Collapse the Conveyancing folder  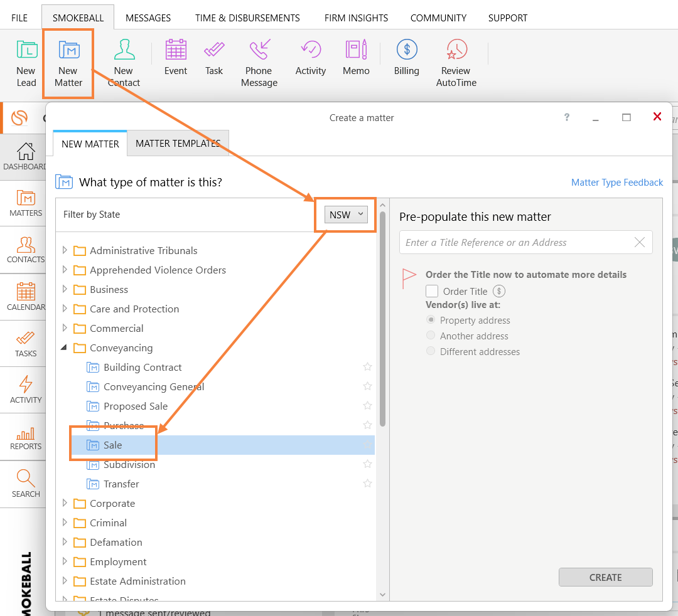(x=65, y=348)
